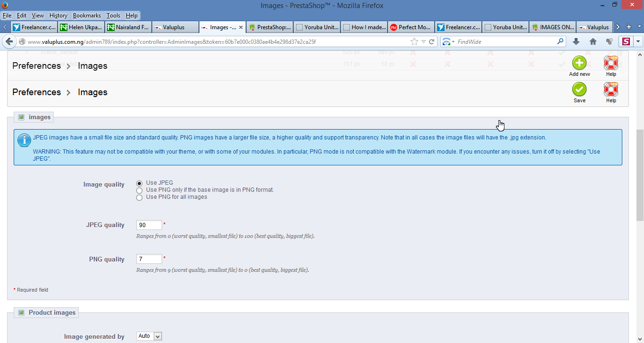This screenshot has height=343, width=644.
Task: Switch to the Helen Ukpa tab
Action: [81, 27]
